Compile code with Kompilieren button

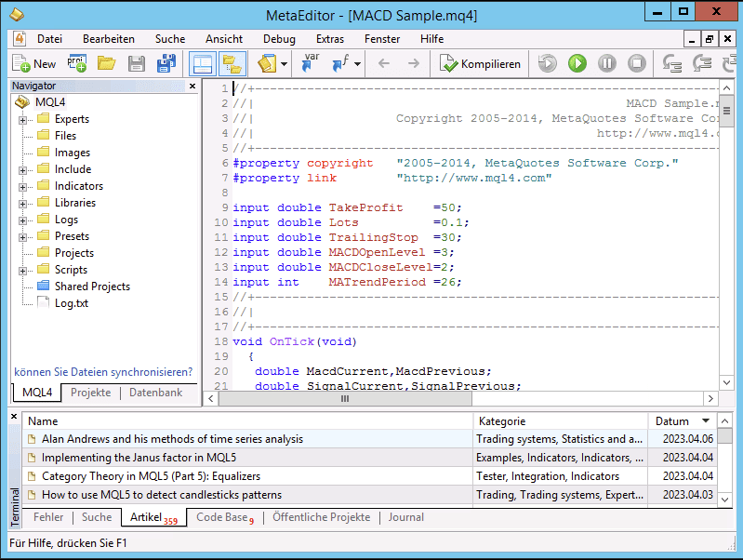[x=480, y=63]
